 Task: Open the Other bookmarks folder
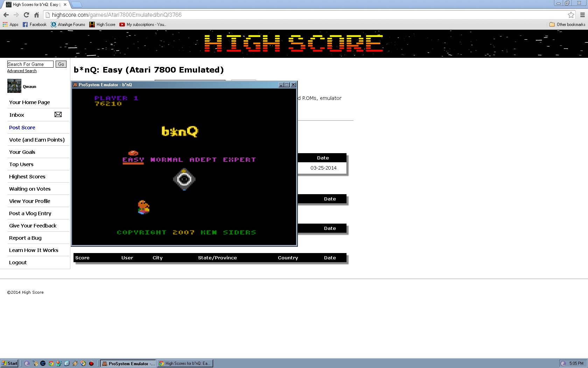567,25
